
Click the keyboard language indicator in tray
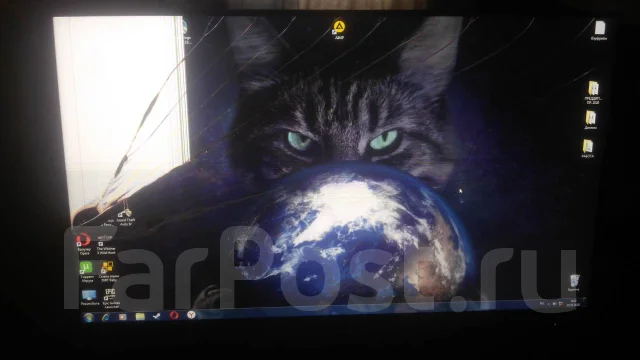542,303
